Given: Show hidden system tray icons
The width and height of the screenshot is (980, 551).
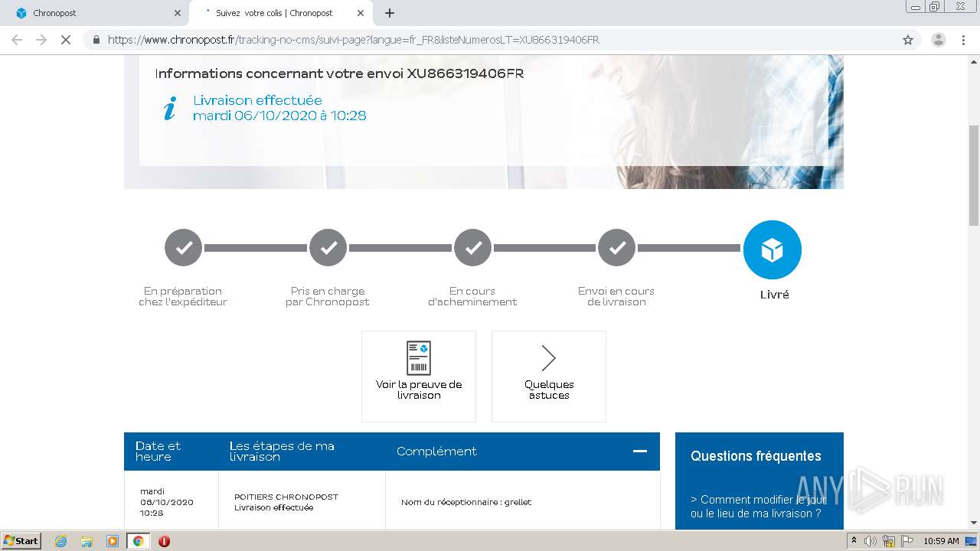Looking at the screenshot, I should coord(854,540).
